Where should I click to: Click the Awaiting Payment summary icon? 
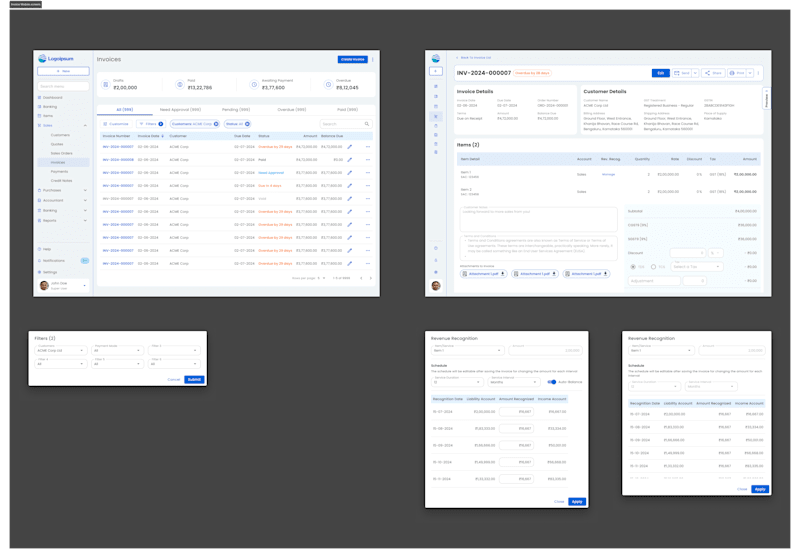254,85
